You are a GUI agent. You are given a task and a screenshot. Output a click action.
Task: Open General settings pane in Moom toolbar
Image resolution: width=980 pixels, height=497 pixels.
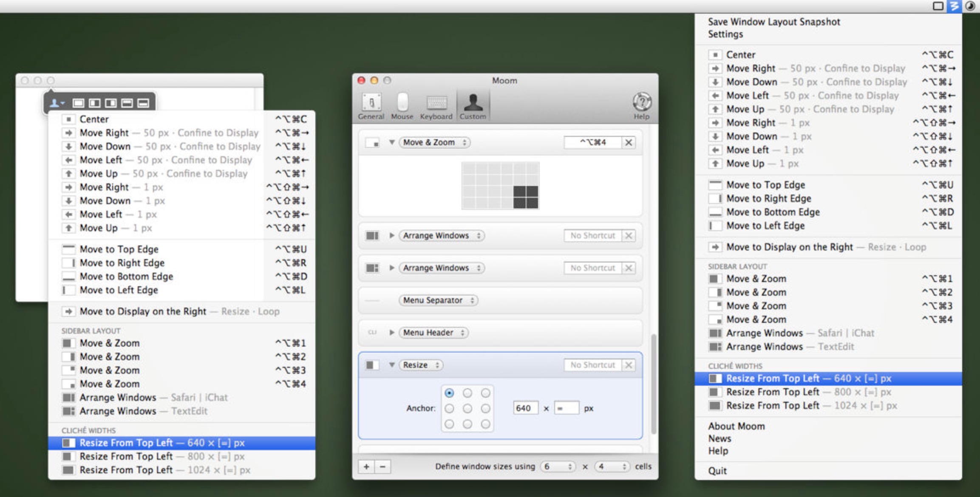point(371,106)
